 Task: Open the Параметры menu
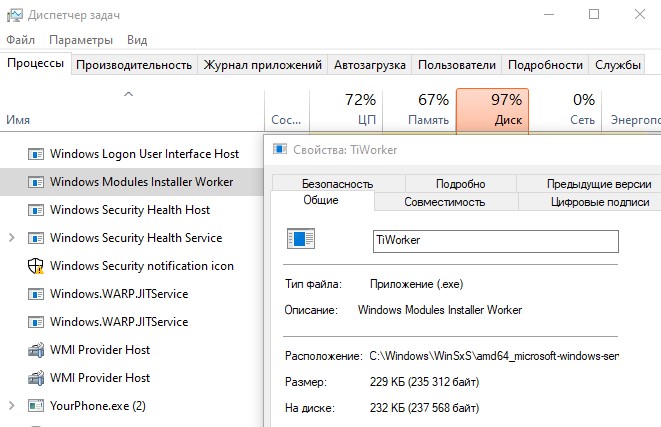(81, 40)
